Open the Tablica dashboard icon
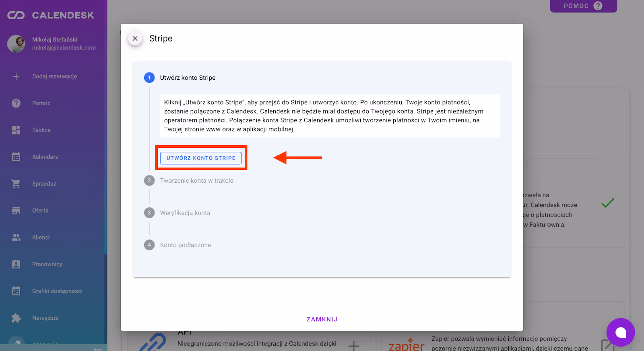644x351 pixels. (16, 130)
